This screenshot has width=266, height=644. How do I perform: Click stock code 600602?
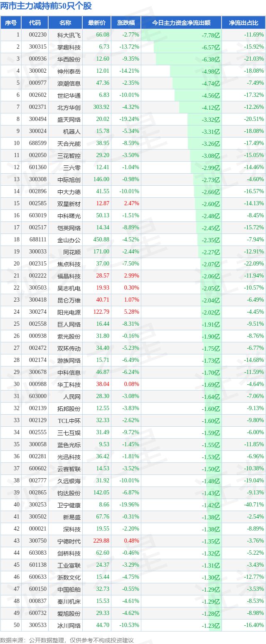(x=38, y=469)
